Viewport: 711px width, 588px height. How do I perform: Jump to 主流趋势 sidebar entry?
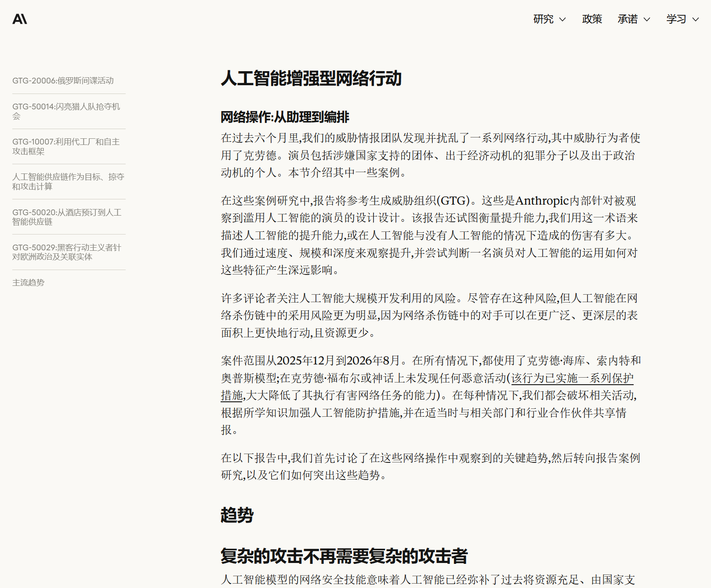[x=28, y=283]
